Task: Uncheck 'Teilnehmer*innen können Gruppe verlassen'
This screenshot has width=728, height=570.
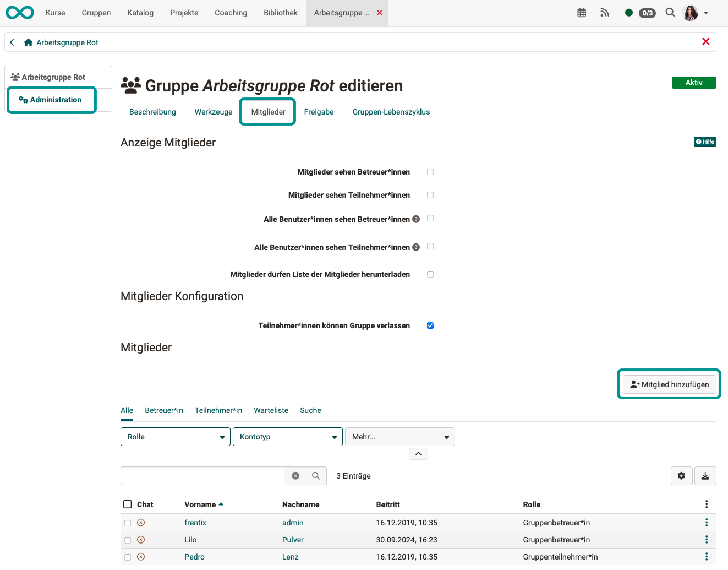Action: pos(430,325)
